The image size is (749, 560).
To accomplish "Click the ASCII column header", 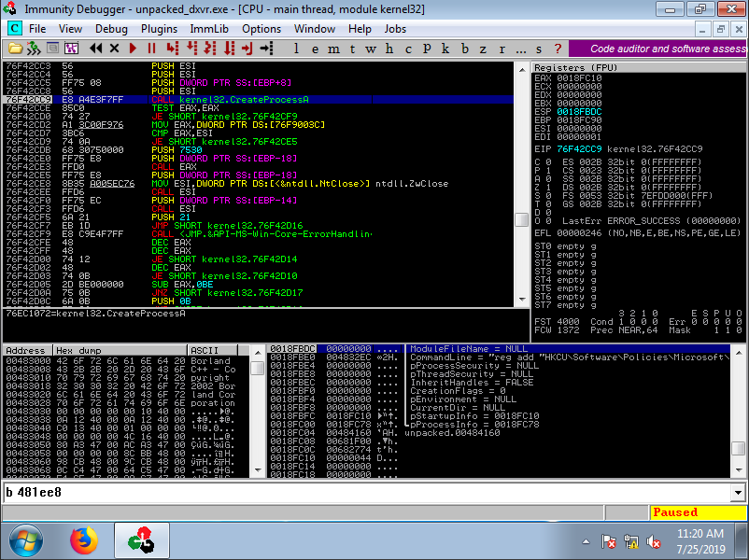I will click(212, 350).
